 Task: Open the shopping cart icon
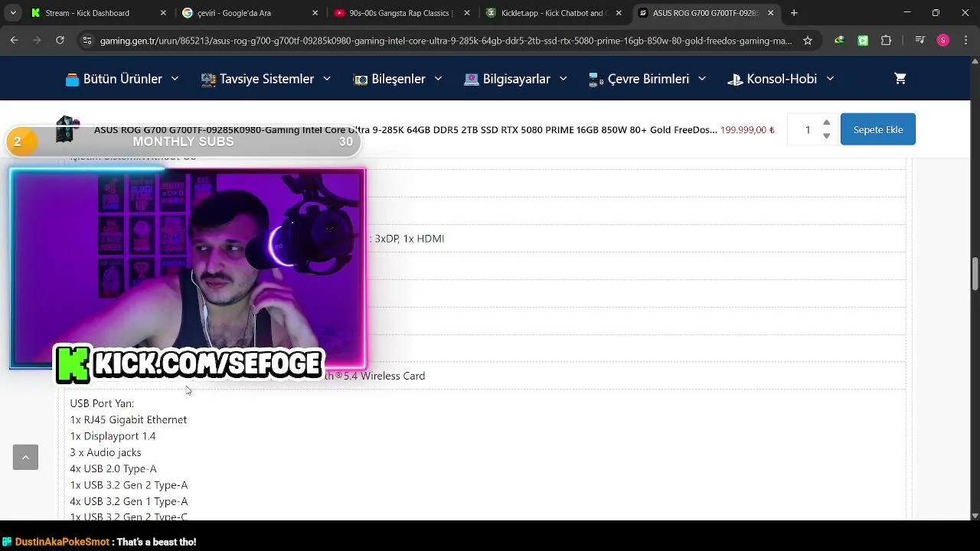(x=900, y=78)
